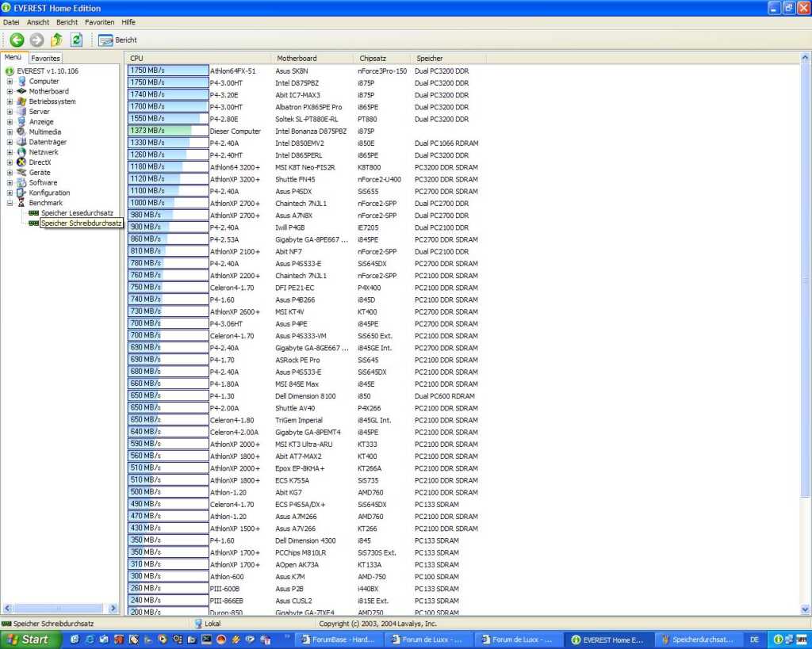Click tree panel scroll-right arrow
Image resolution: width=812 pixels, height=649 pixels.
tap(113, 608)
